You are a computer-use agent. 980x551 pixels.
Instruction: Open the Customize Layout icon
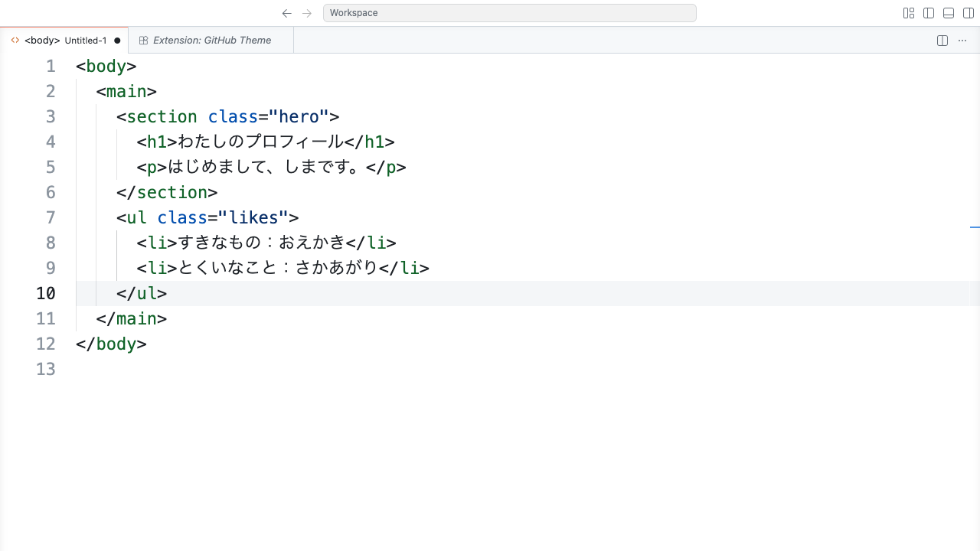[909, 13]
